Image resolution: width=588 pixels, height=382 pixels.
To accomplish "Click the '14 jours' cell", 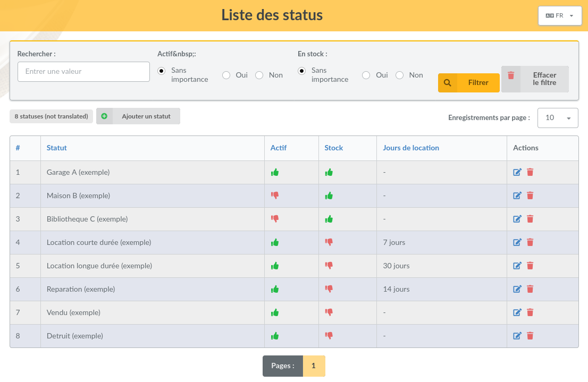I will (397, 289).
